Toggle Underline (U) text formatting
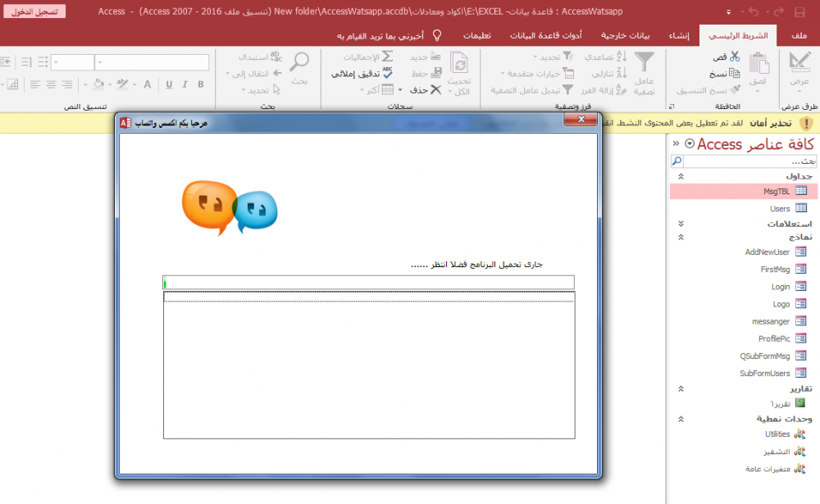This screenshot has height=504, width=820. pos(169,84)
